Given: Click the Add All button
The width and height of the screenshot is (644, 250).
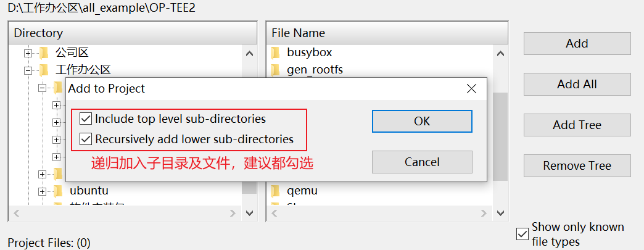Looking at the screenshot, I should 577,85.
